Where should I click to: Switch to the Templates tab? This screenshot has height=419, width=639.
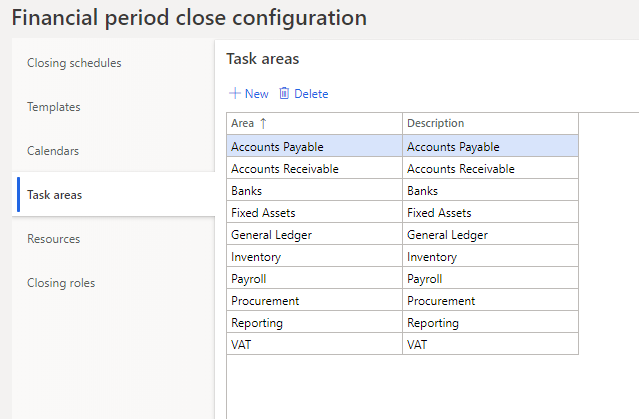coord(54,107)
